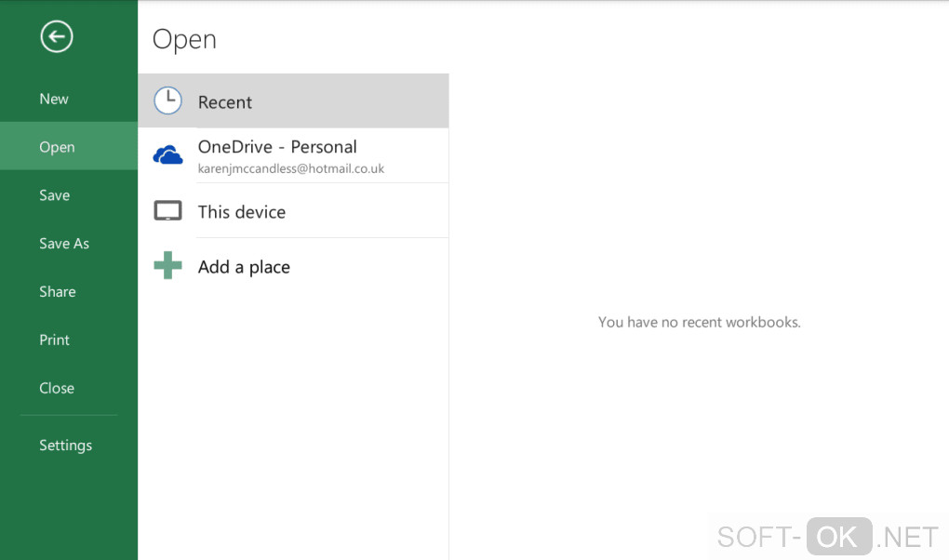Screen dimensions: 949x560
Task: Choose the This device label
Action: click(x=242, y=212)
